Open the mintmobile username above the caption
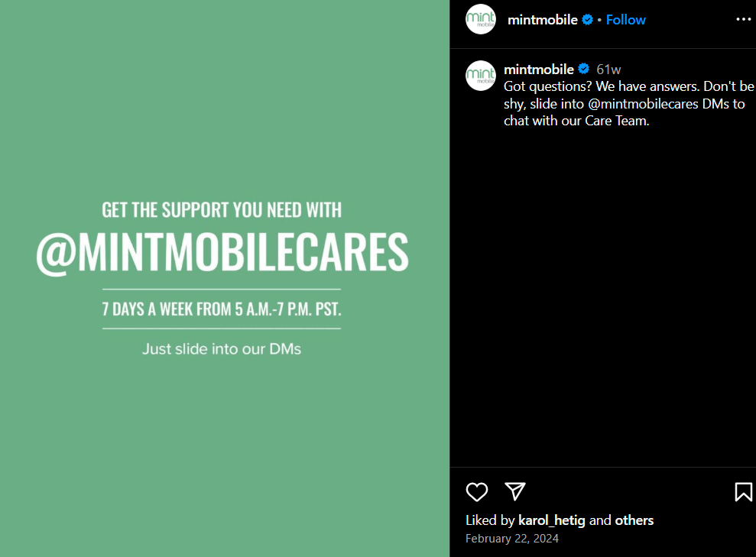The height and width of the screenshot is (557, 756). pos(539,70)
